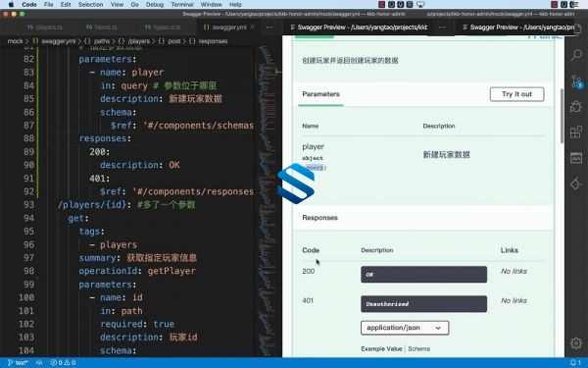This screenshot has height=368, width=588.
Task: Select the second Swagger Preview tab
Action: pos(517,27)
